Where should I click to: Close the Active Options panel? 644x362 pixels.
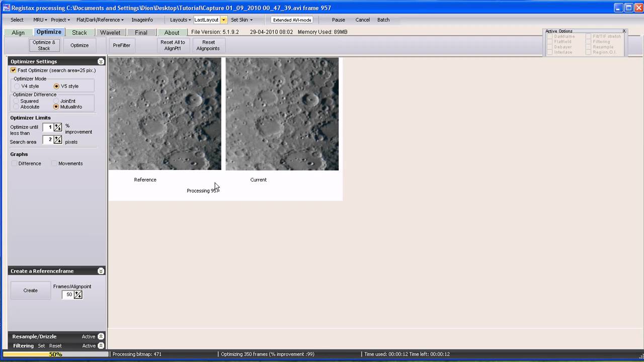(624, 31)
